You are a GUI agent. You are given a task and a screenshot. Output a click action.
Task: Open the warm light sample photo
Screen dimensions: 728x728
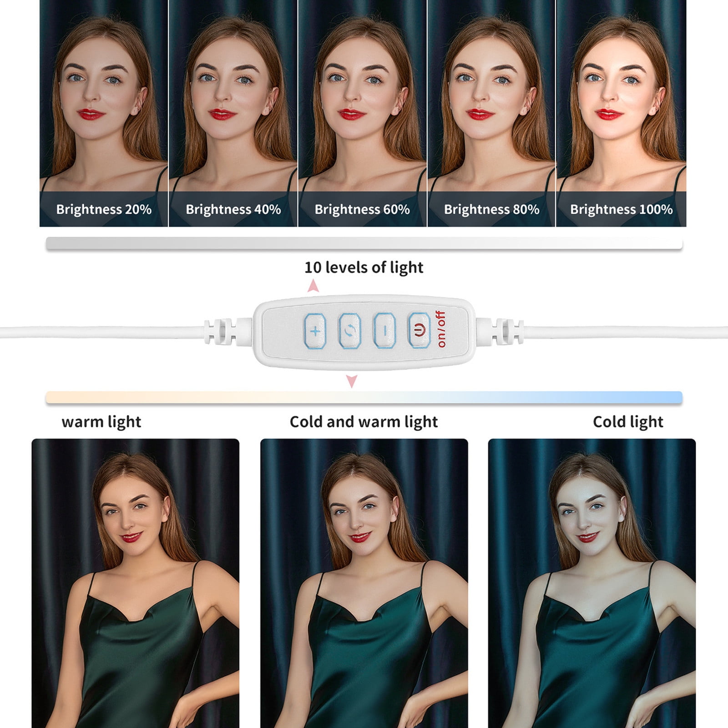(135, 583)
